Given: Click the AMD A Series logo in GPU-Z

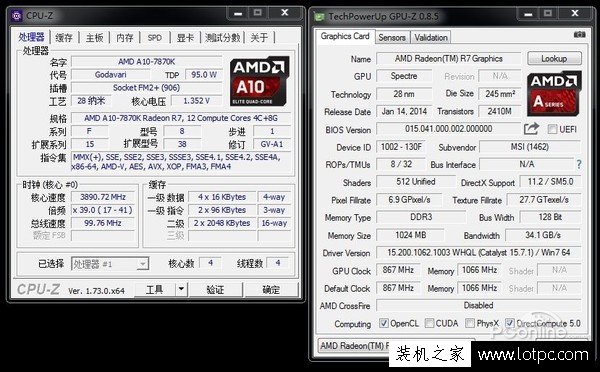Looking at the screenshot, I should (554, 94).
